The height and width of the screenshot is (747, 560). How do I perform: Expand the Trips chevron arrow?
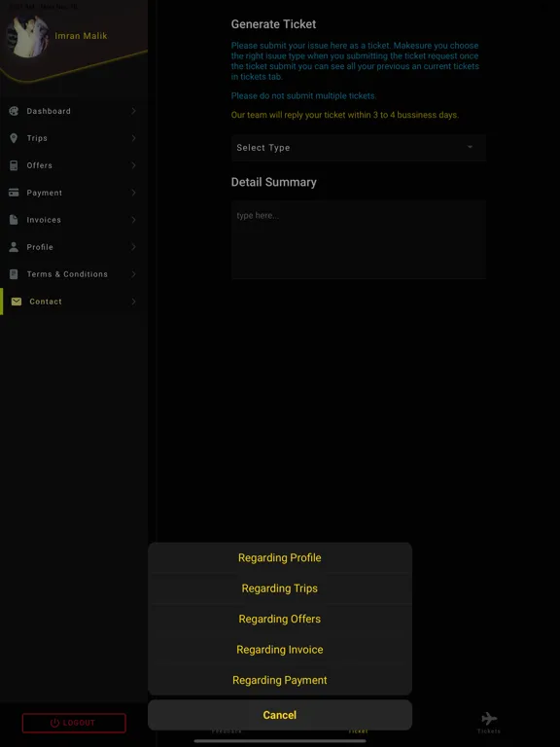click(134, 138)
